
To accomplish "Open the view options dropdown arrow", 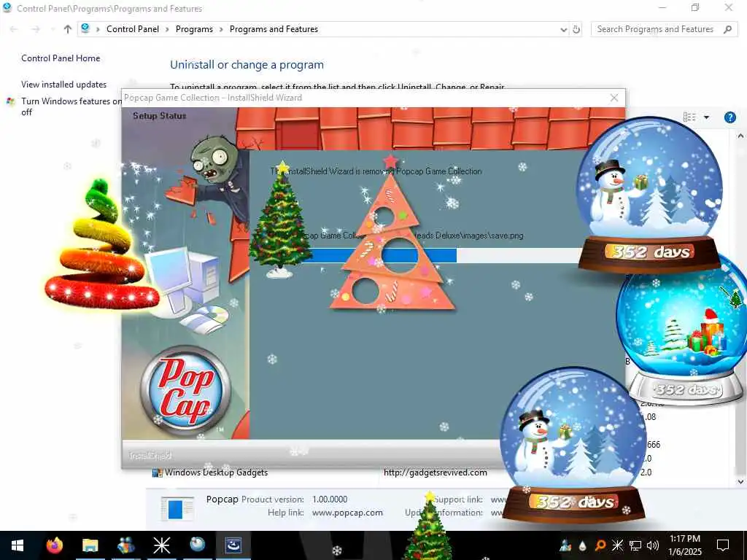I will (706, 117).
